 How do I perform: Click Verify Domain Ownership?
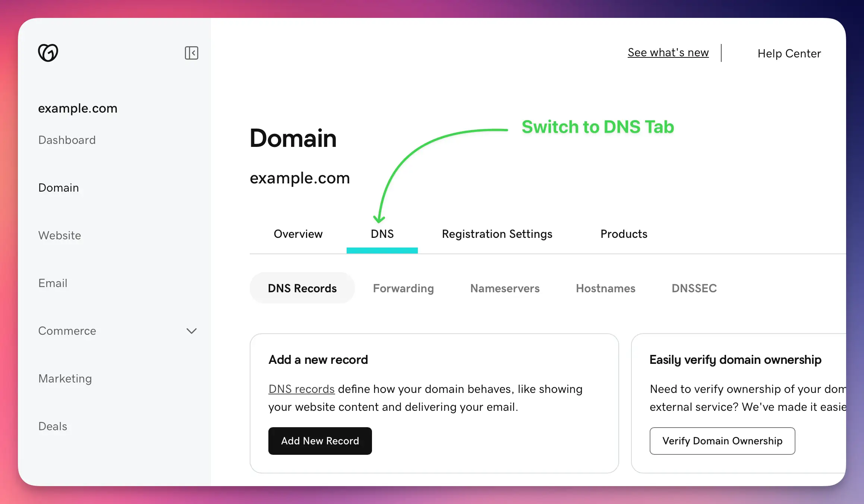click(x=722, y=441)
